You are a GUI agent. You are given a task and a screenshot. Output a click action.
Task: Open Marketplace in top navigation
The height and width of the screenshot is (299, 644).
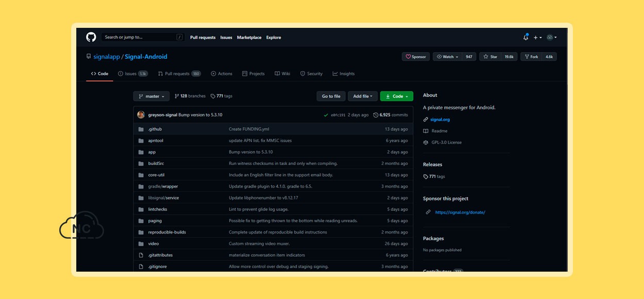pyautogui.click(x=249, y=37)
